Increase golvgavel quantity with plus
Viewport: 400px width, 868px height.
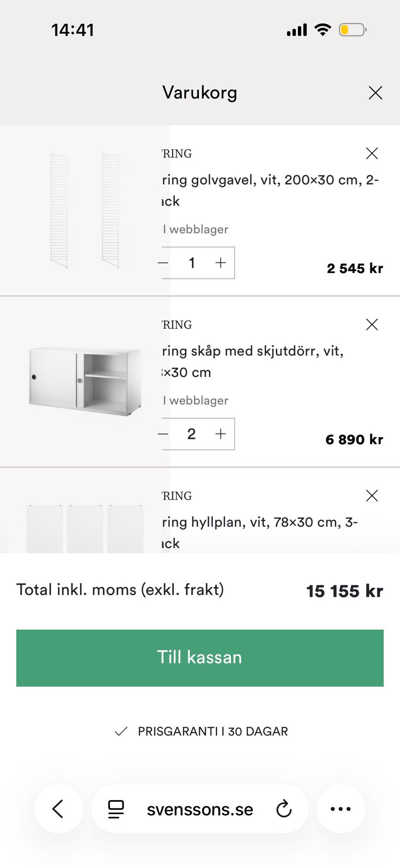(220, 263)
